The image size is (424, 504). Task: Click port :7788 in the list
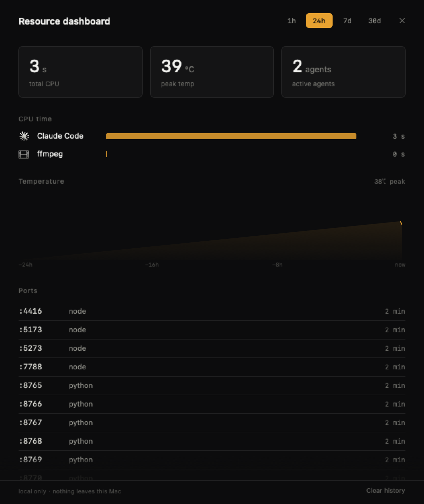[x=212, y=367]
